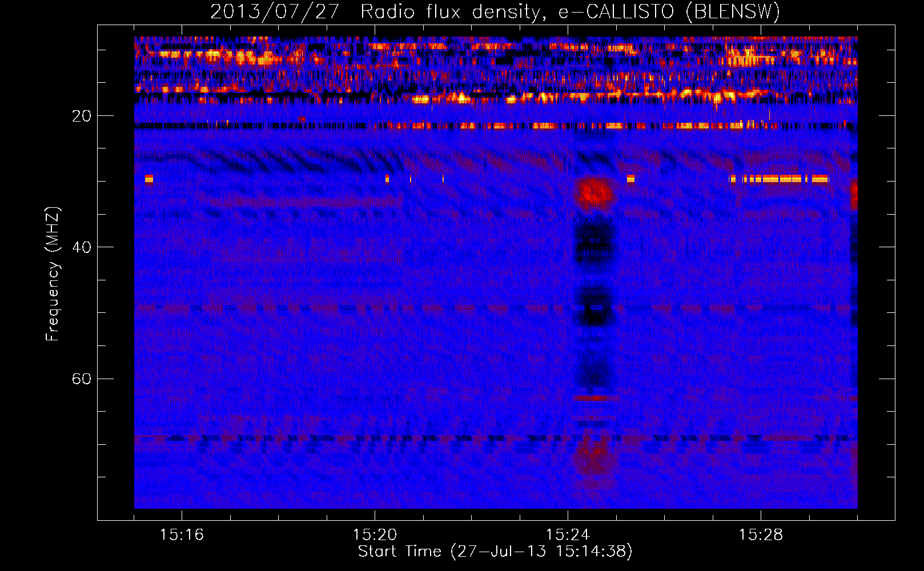Click the 15:24 time tick label

click(568, 535)
